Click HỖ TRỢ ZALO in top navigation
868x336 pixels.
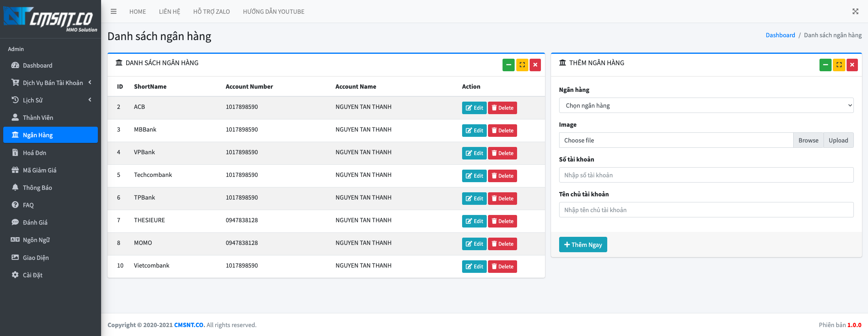211,12
